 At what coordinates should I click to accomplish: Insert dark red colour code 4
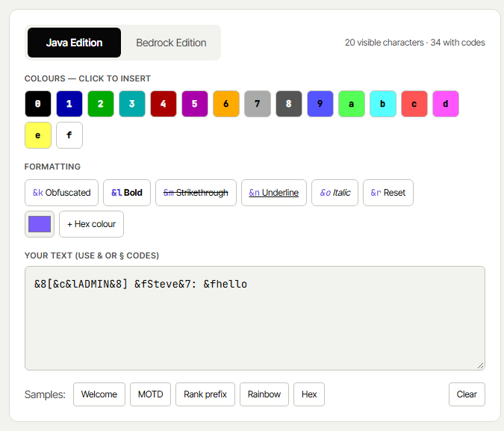164,104
